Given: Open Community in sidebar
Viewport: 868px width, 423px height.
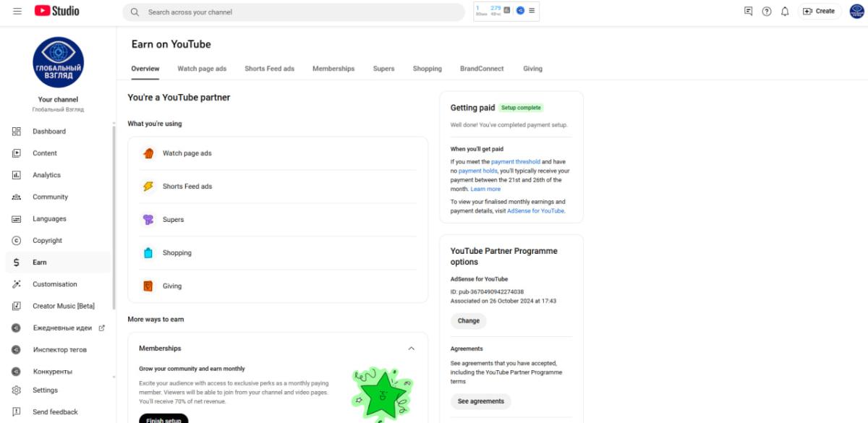Looking at the screenshot, I should pos(58,197).
